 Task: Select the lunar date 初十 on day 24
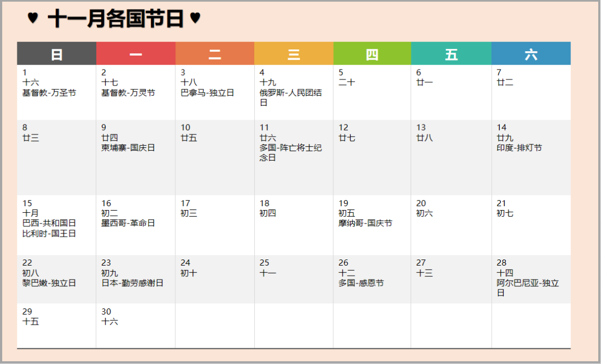pos(189,273)
